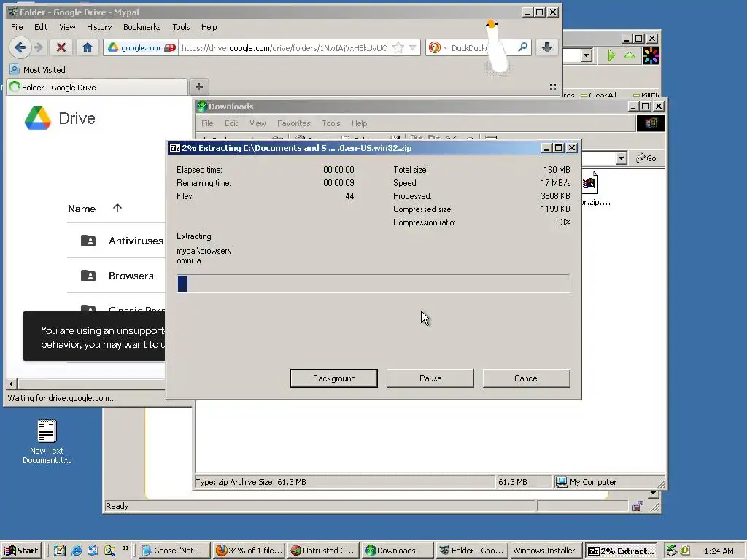This screenshot has height=560, width=747.
Task: Click the Mypal URL address field
Action: click(x=285, y=47)
